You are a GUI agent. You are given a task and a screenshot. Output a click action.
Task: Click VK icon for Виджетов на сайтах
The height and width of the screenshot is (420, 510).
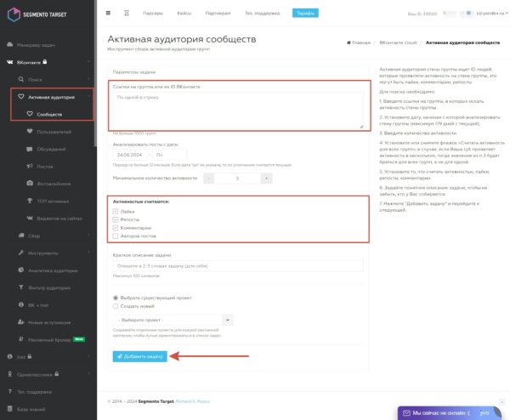(30, 218)
